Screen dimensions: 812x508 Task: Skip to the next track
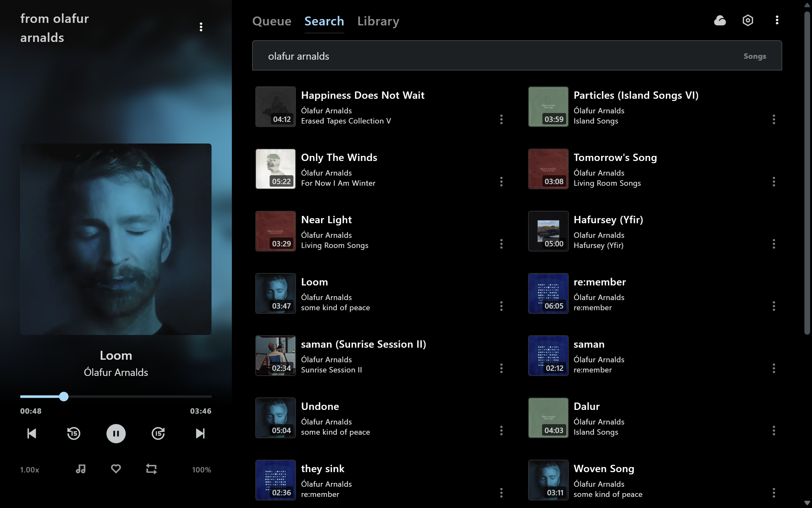200,433
